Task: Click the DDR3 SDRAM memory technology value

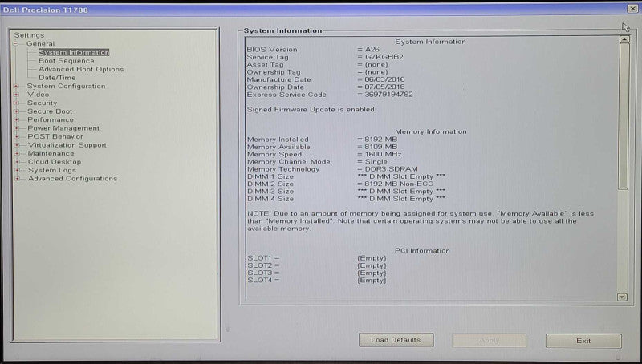Action: coord(392,169)
